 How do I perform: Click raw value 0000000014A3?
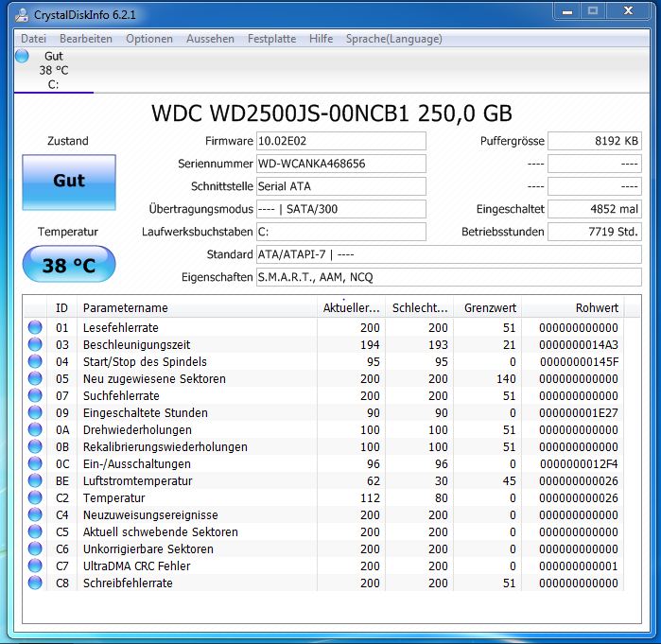(579, 345)
